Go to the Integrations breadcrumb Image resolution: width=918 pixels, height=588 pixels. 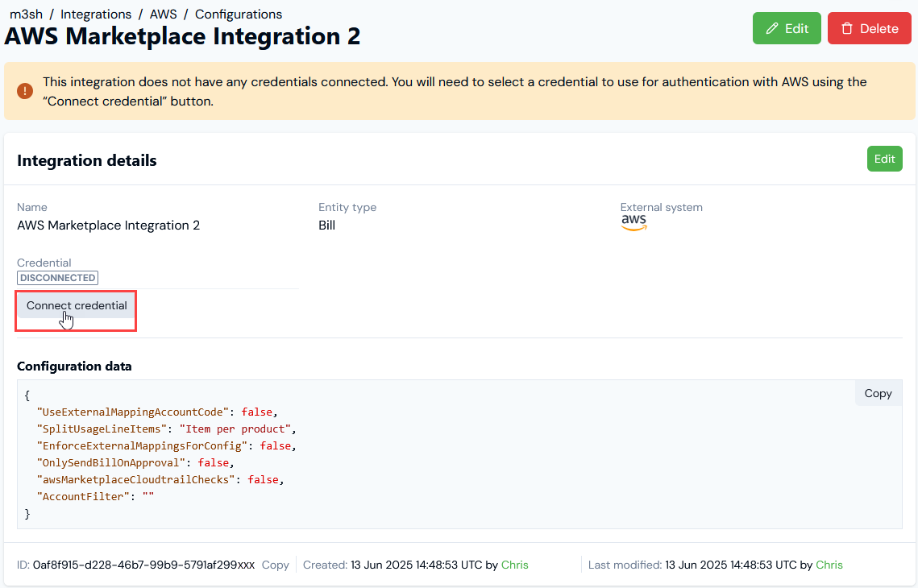tap(96, 14)
